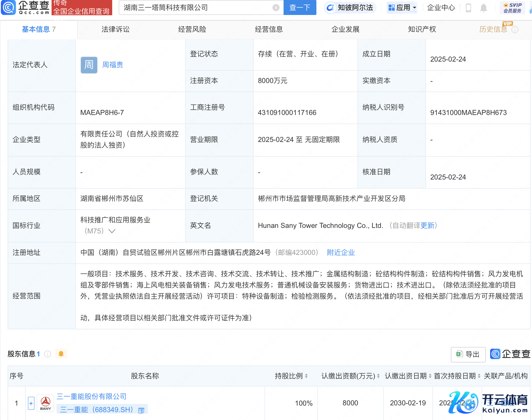The image size is (532, 420).
Task: Click the company name search field
Action: click(196, 8)
